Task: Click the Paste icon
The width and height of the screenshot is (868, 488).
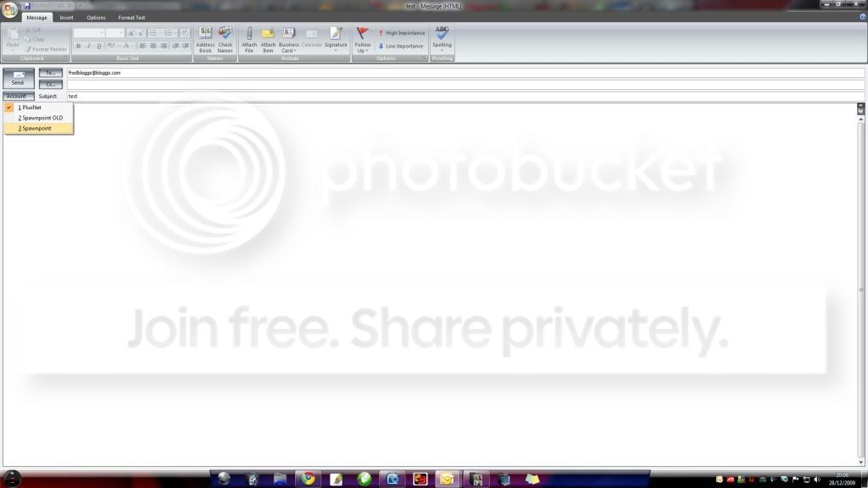Action: tap(13, 34)
